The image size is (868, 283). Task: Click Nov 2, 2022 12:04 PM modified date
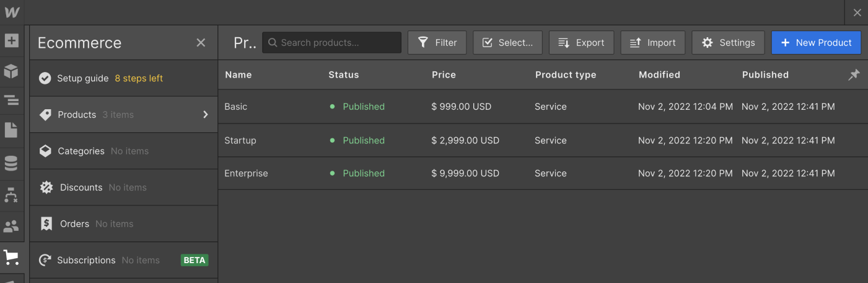tap(685, 107)
